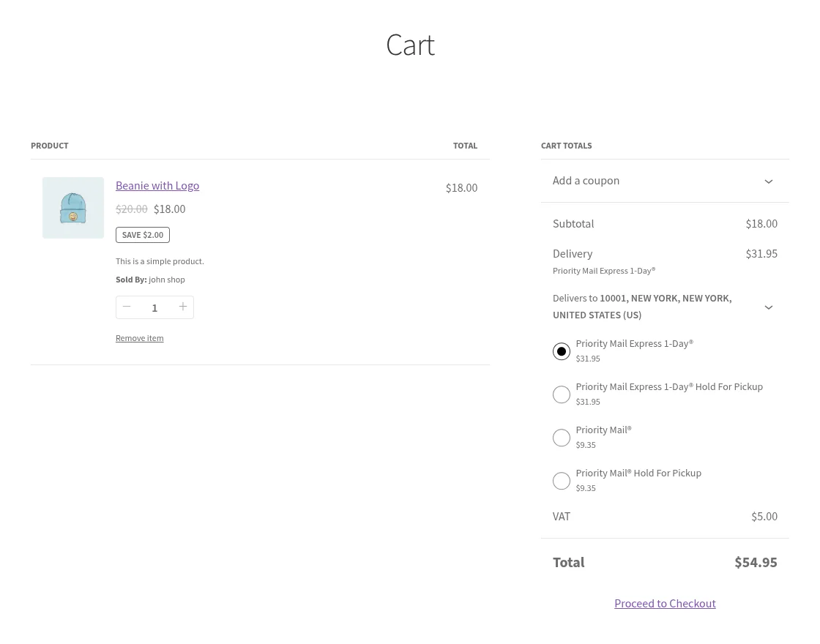
Task: Increase the Beanie quantity
Action: 183,307
